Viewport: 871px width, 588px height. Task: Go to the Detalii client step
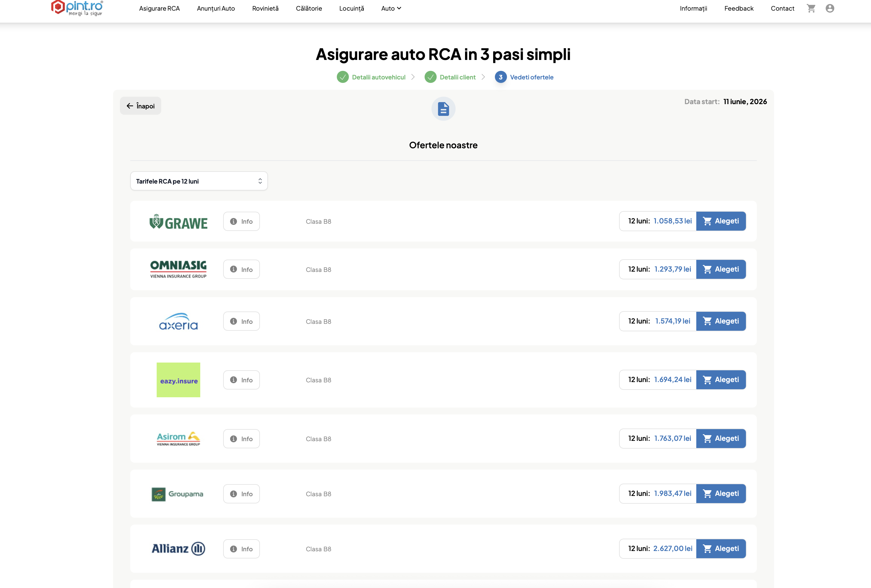(458, 77)
